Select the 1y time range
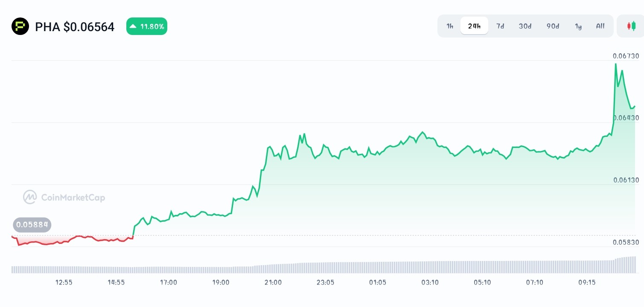 [x=578, y=26]
